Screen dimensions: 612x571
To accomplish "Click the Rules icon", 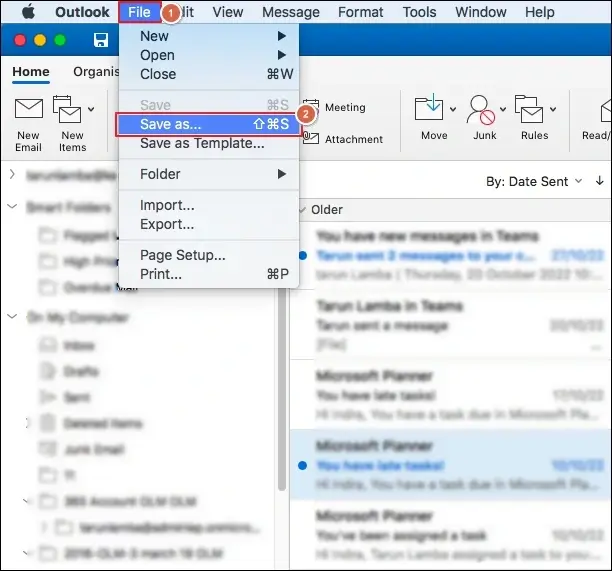I will [529, 109].
